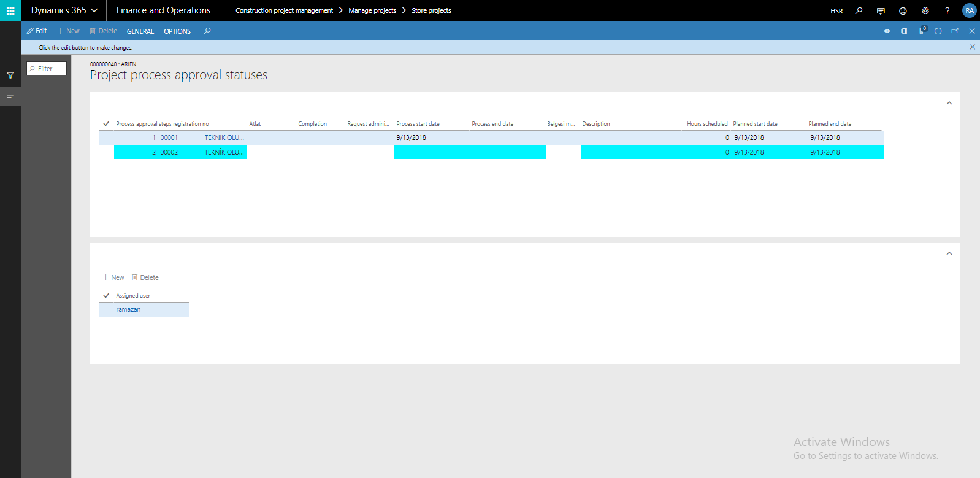Close the form with the X icon
Viewport: 980px width, 478px height.
pos(972,31)
